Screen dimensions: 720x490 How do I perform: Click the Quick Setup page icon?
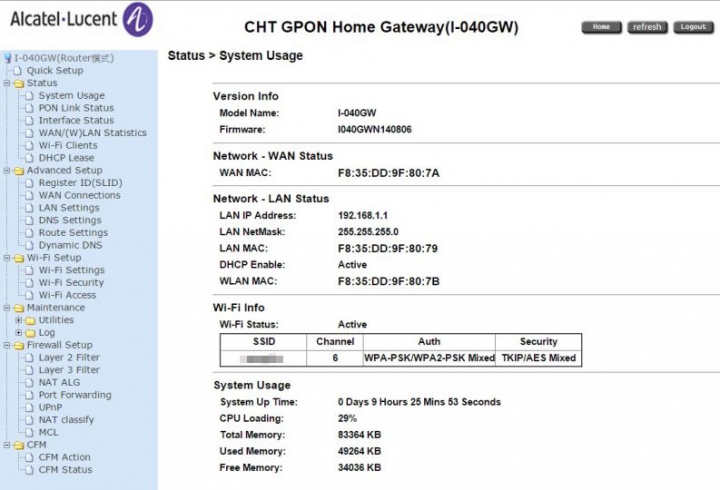click(17, 71)
